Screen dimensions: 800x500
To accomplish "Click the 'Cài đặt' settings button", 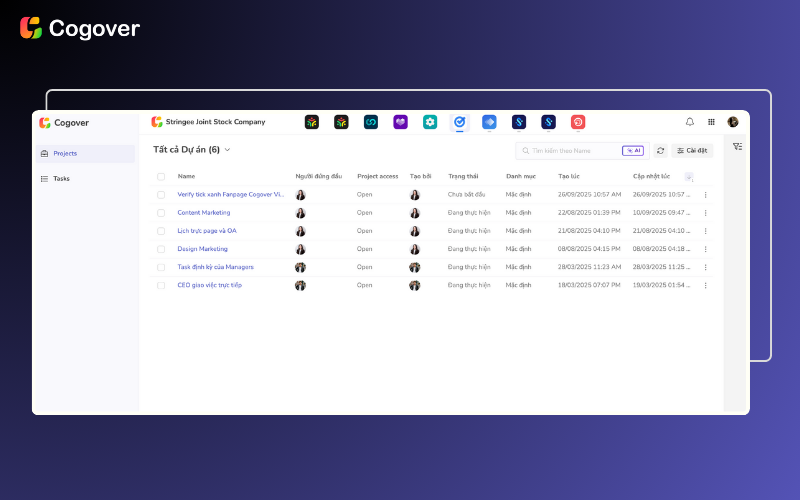I will 692,151.
